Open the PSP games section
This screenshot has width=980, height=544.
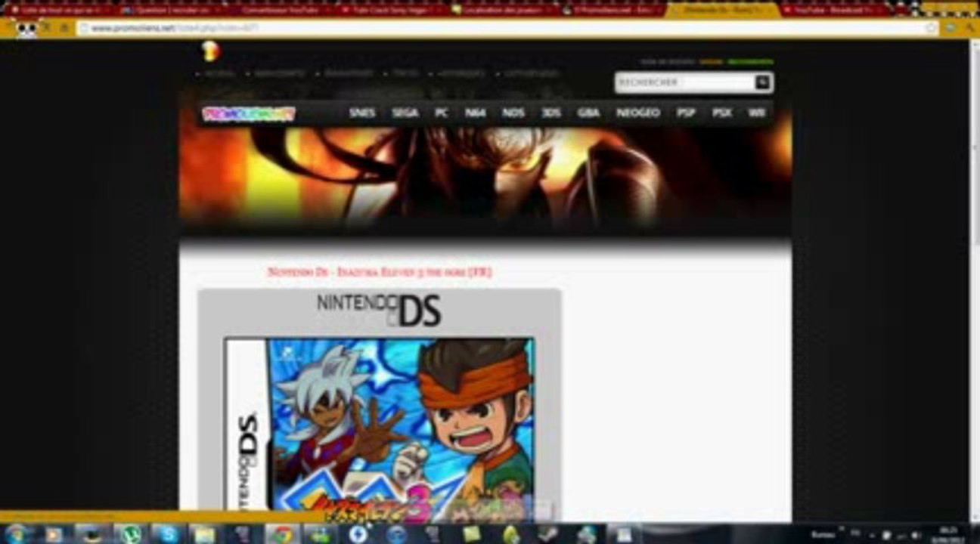point(686,113)
